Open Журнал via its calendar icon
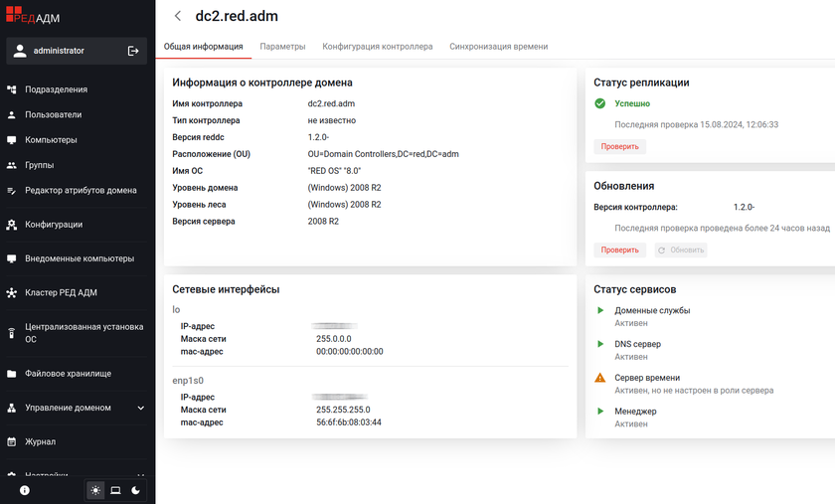Image resolution: width=835 pixels, height=504 pixels. [x=12, y=441]
